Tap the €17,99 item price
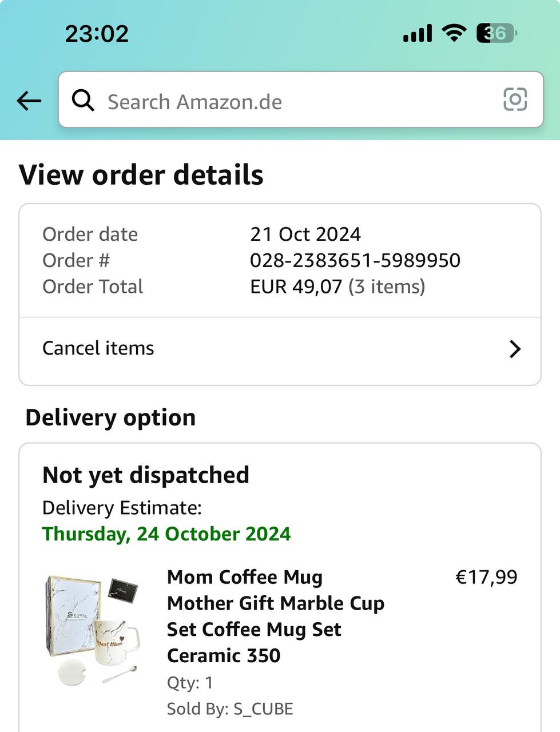Screen dimensions: 560x732 point(486,578)
